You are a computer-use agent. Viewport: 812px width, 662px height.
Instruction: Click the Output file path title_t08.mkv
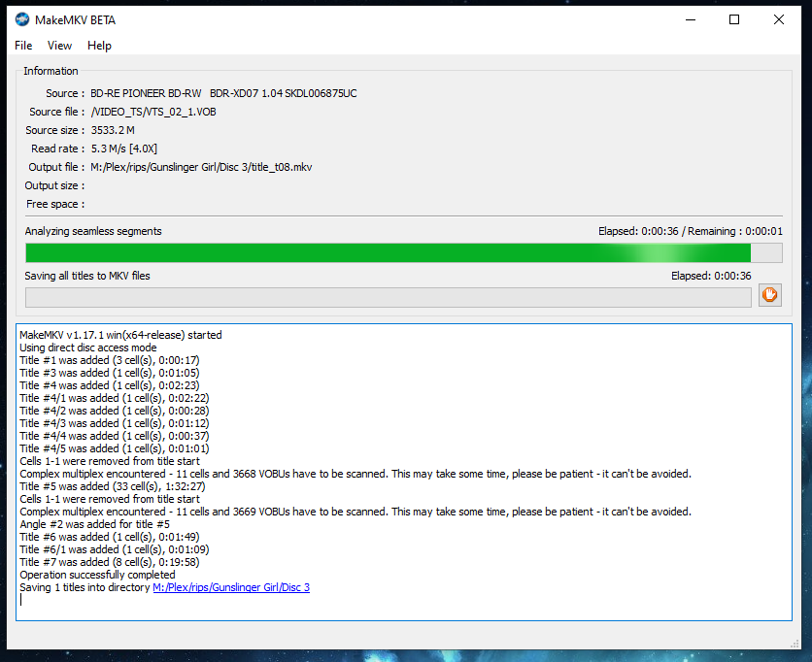[x=200, y=166]
